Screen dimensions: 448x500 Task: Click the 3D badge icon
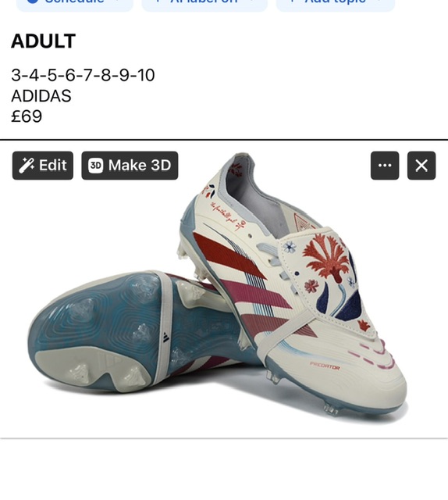tap(95, 166)
